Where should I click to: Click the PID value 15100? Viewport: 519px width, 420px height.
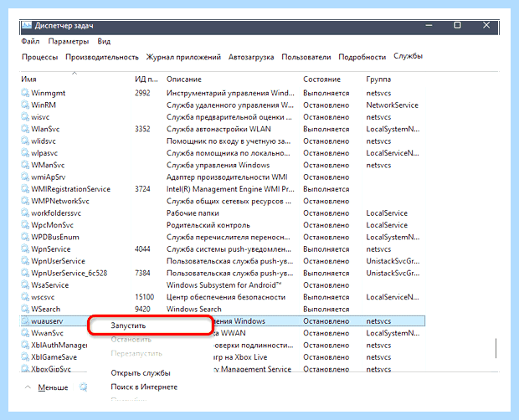144,297
